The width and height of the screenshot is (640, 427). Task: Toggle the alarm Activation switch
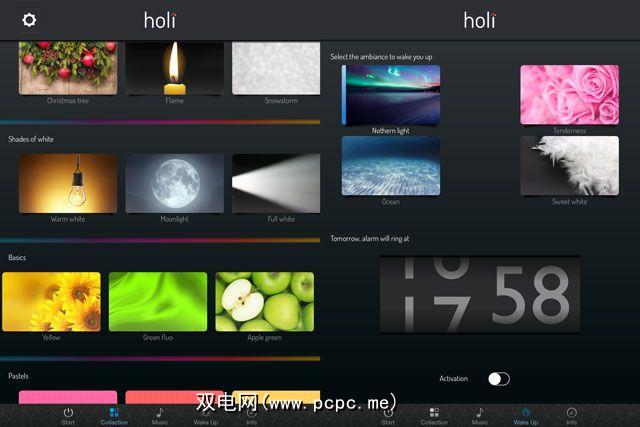pos(499,379)
